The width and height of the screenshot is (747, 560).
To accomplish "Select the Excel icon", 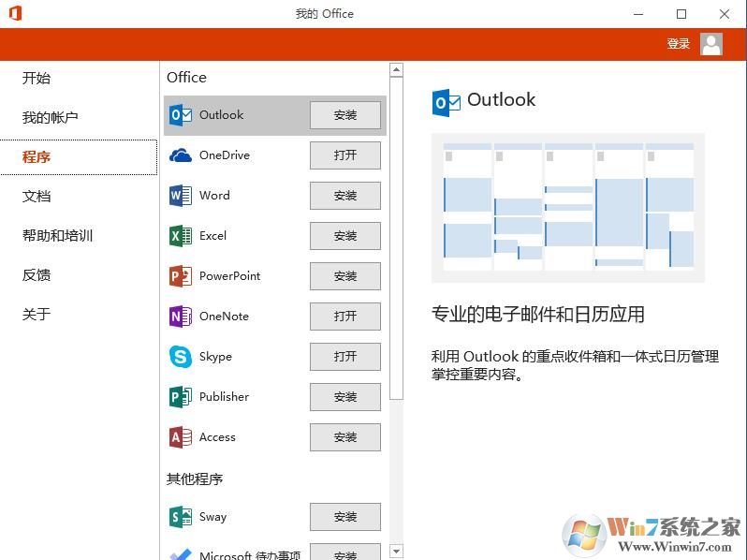I will click(x=181, y=236).
